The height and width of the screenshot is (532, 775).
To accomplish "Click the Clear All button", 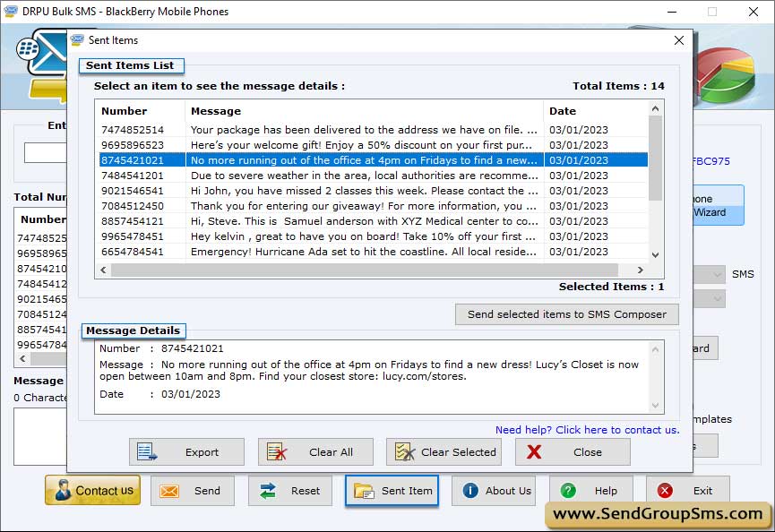I will (315, 451).
